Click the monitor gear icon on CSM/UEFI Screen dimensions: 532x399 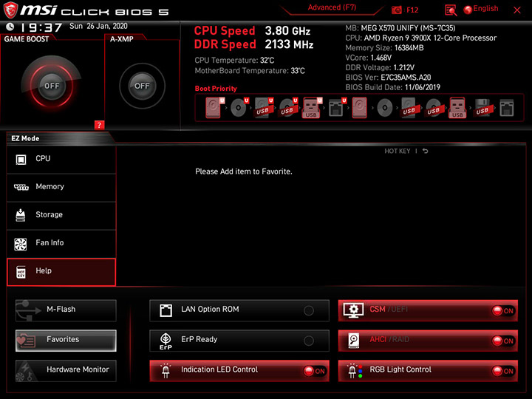click(x=353, y=310)
